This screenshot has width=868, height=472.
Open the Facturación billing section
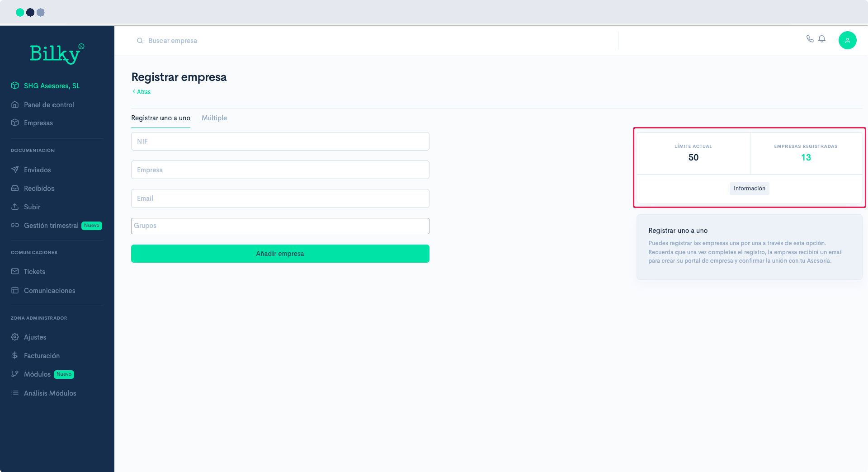tap(42, 355)
